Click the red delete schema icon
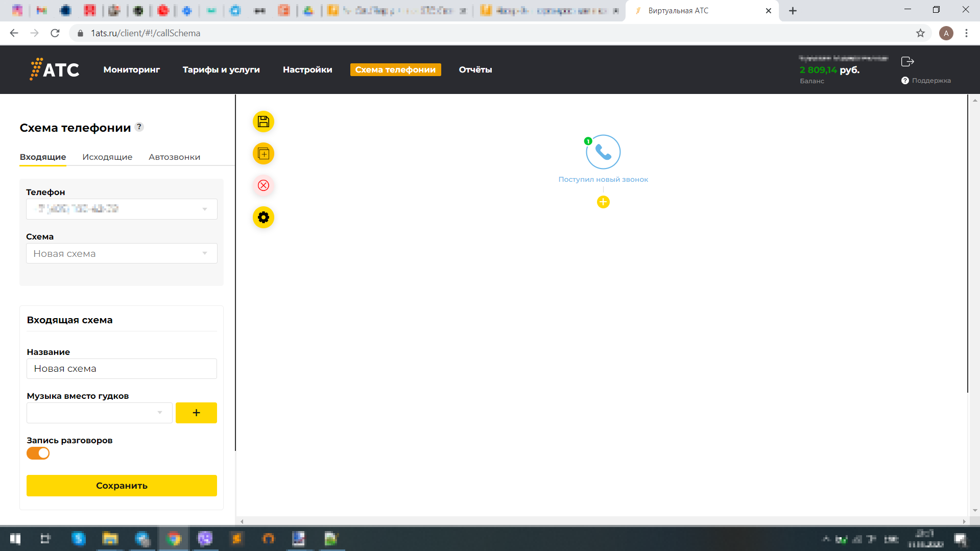The width and height of the screenshot is (980, 551). [264, 185]
